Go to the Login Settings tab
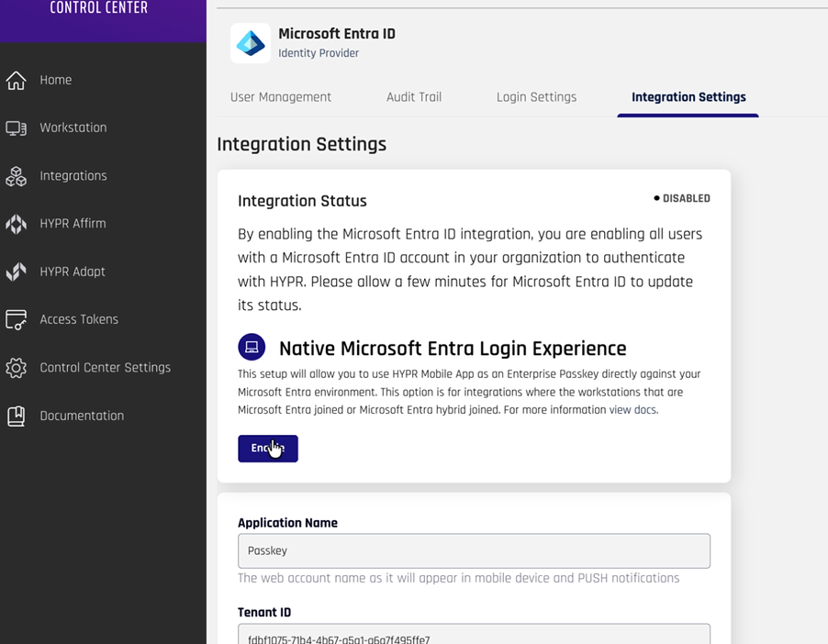The height and width of the screenshot is (644, 828). pyautogui.click(x=536, y=97)
